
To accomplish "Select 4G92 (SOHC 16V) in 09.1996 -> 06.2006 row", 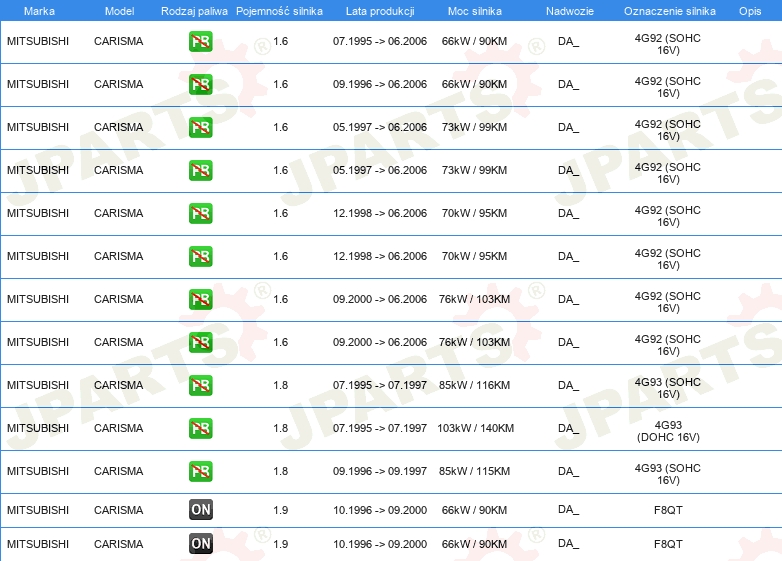I will (668, 87).
